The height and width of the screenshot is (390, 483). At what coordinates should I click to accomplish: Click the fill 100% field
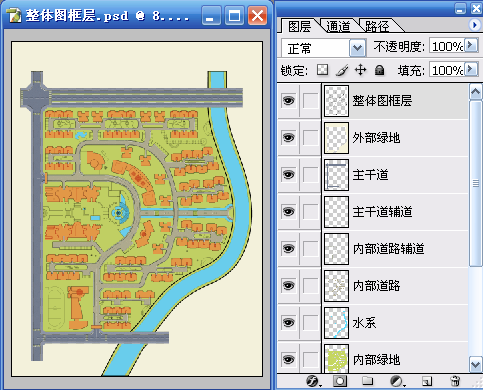(x=447, y=70)
